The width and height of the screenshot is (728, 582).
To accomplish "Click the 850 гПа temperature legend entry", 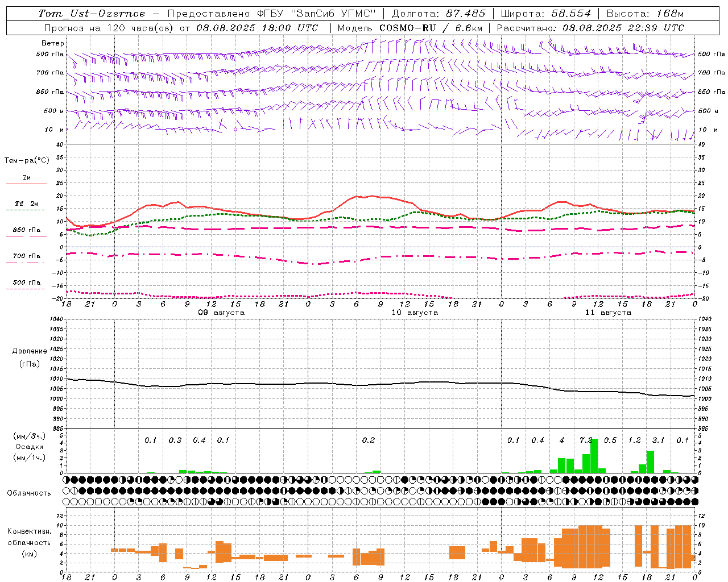I will 27,230.
